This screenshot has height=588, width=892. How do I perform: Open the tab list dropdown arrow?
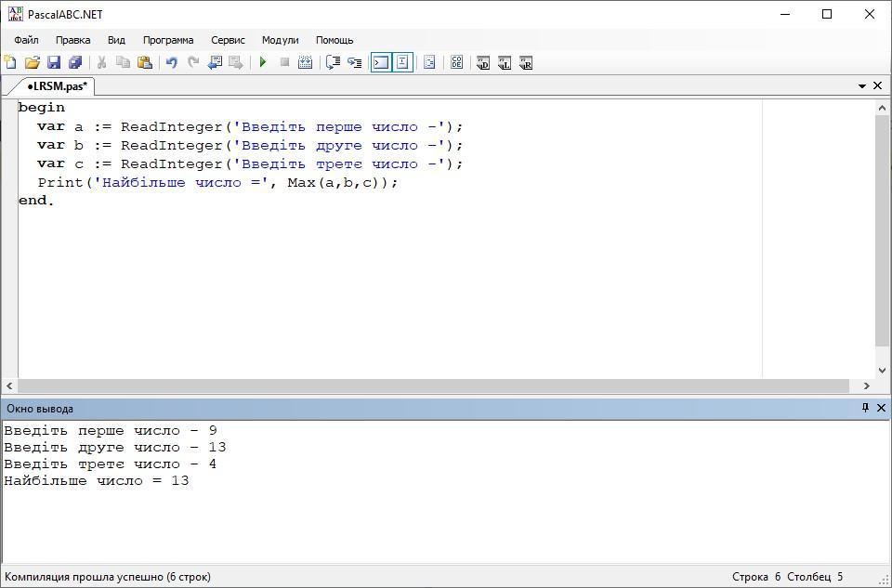[862, 85]
